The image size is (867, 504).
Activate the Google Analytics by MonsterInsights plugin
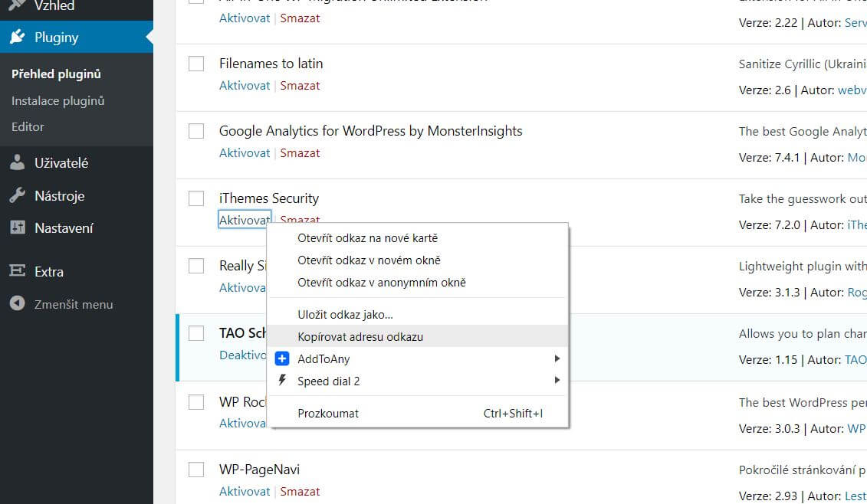pos(245,153)
